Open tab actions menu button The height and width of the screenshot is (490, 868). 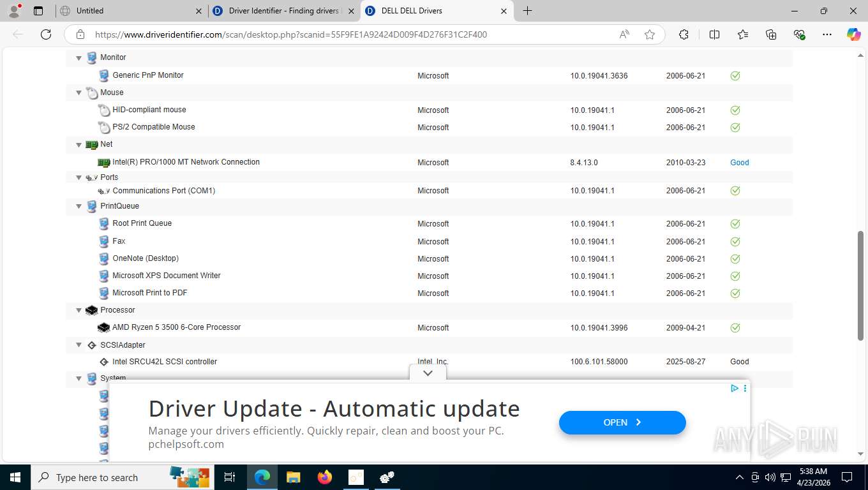point(38,11)
